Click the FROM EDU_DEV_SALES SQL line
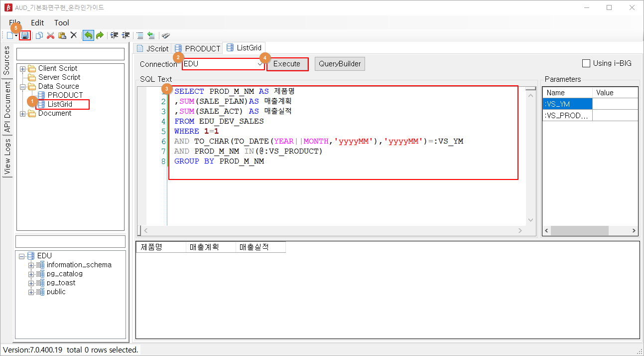Screen dimensions: 644x356 click(x=219, y=121)
